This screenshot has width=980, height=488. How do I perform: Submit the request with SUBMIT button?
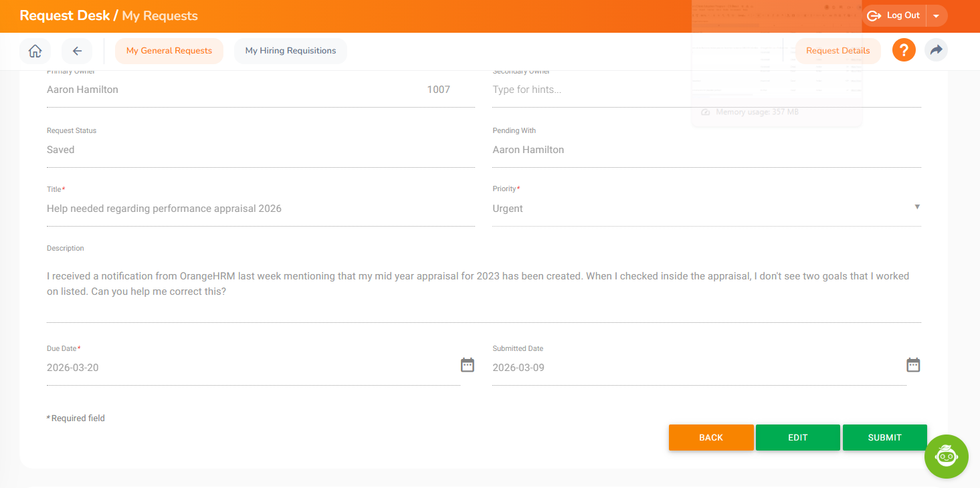click(884, 437)
